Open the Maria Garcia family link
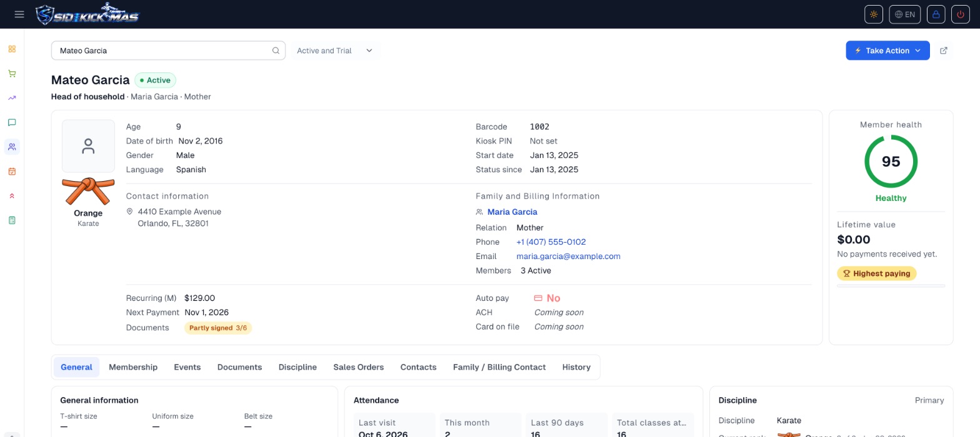This screenshot has width=980, height=437. [x=512, y=212]
